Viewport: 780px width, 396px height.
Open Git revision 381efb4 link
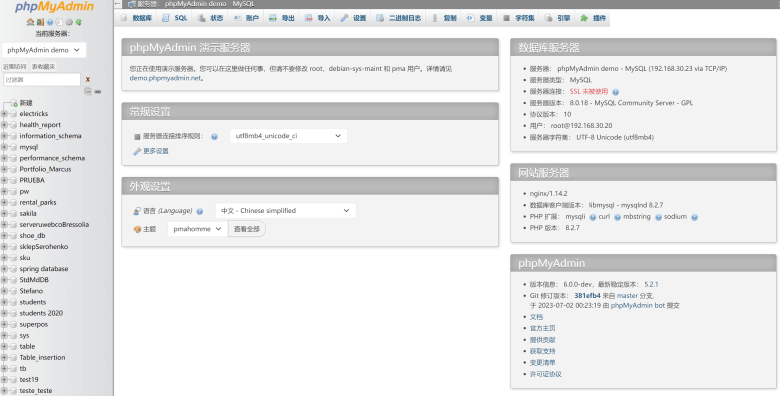(x=587, y=296)
